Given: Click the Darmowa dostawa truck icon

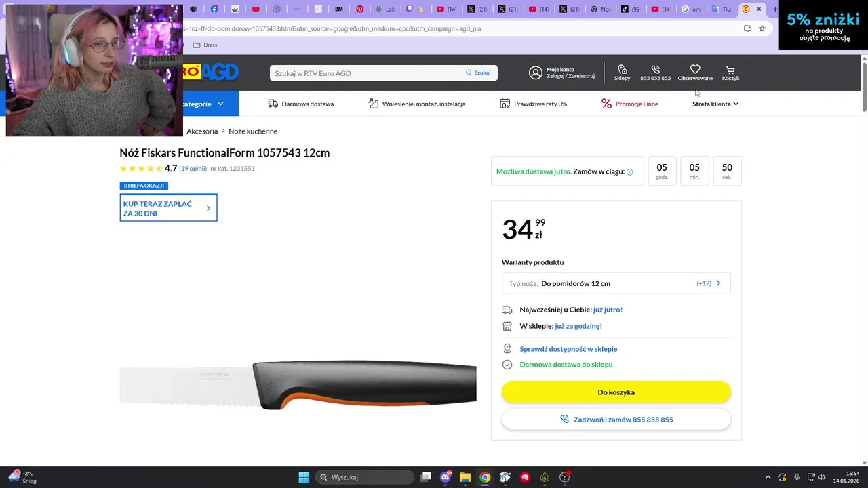Looking at the screenshot, I should (x=273, y=104).
